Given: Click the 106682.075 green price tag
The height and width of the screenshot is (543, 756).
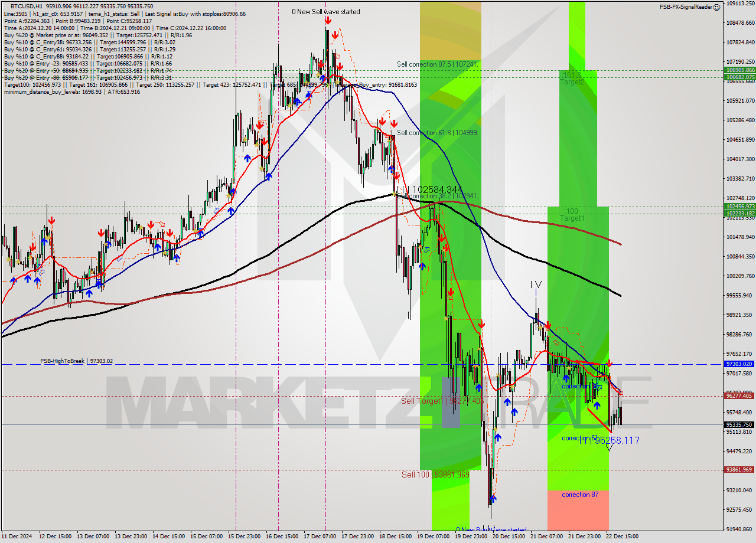Looking at the screenshot, I should tap(739, 77).
